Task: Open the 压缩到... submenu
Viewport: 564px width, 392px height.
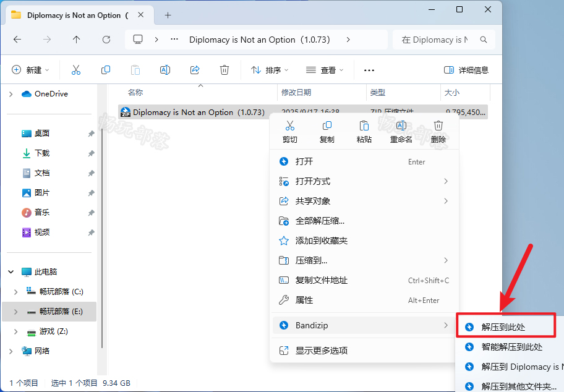Action: click(x=364, y=260)
